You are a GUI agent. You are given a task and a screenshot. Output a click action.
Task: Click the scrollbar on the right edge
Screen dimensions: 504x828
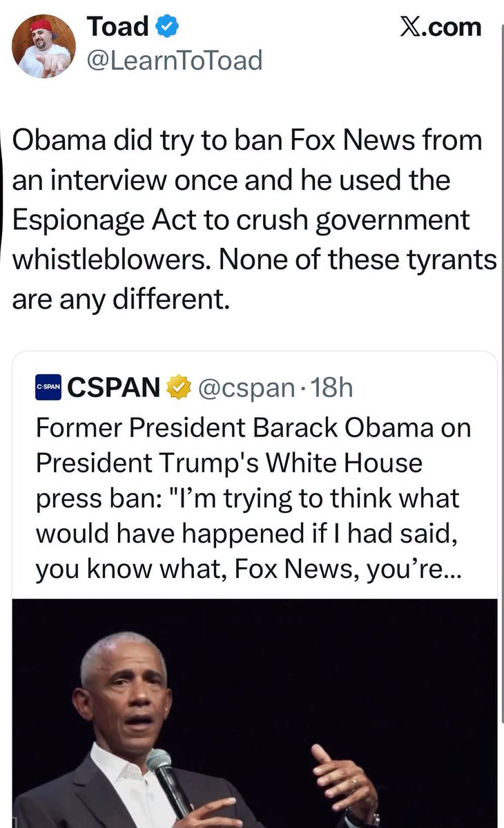click(501, 369)
